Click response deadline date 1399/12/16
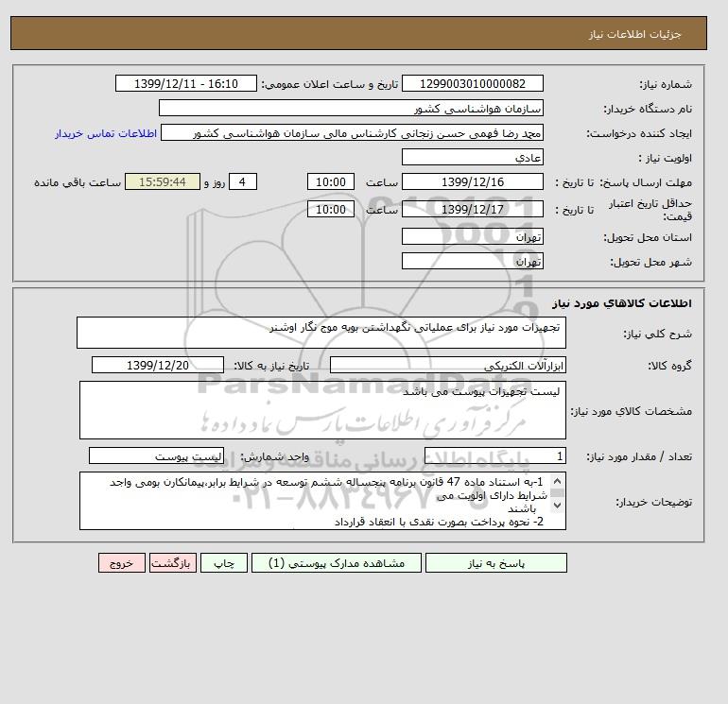Screen dimensions: 728x704 click(x=472, y=182)
